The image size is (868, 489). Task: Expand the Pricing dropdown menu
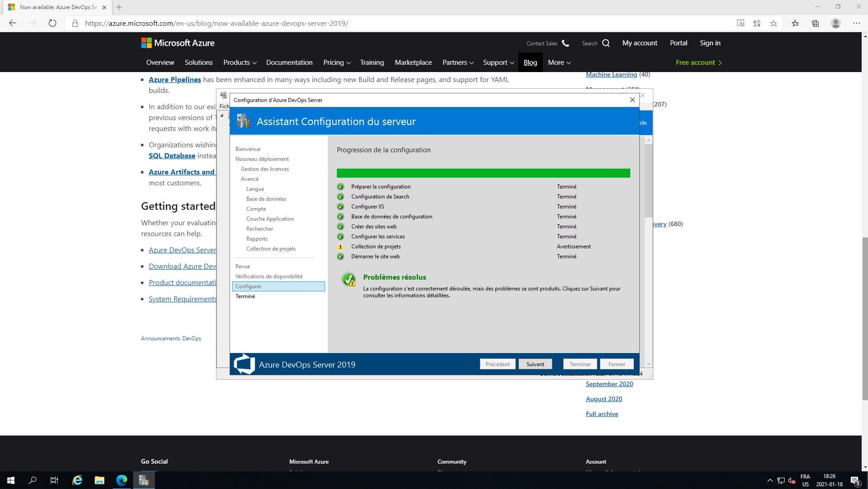(x=336, y=63)
